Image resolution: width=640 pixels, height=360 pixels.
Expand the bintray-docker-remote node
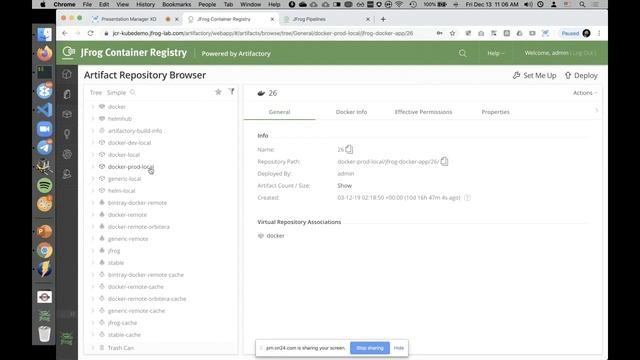(x=93, y=202)
